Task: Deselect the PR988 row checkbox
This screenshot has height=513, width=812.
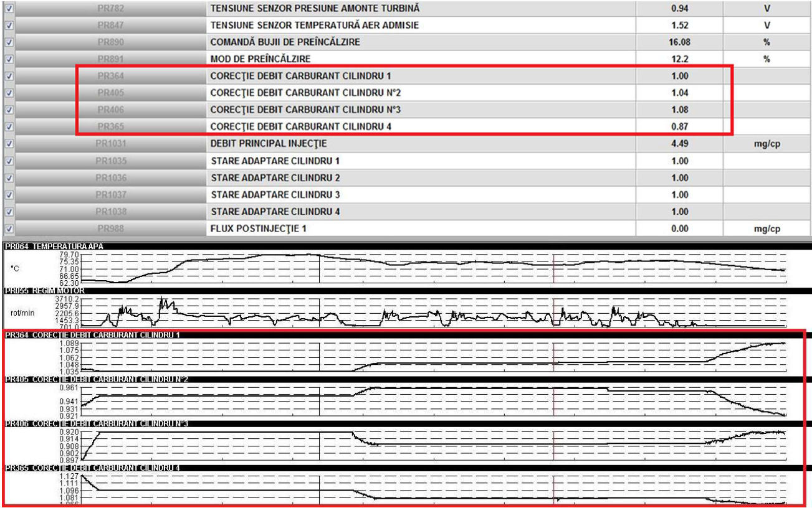Action: 8,228
